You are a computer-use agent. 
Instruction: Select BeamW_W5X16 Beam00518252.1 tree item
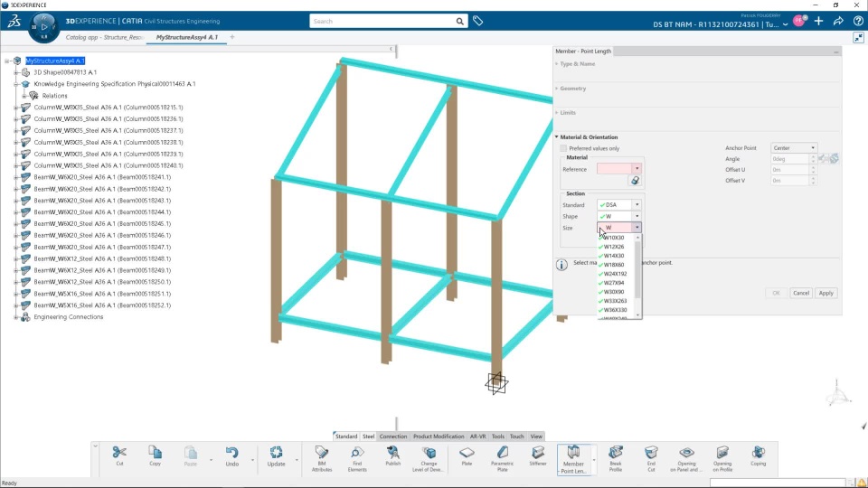click(102, 305)
